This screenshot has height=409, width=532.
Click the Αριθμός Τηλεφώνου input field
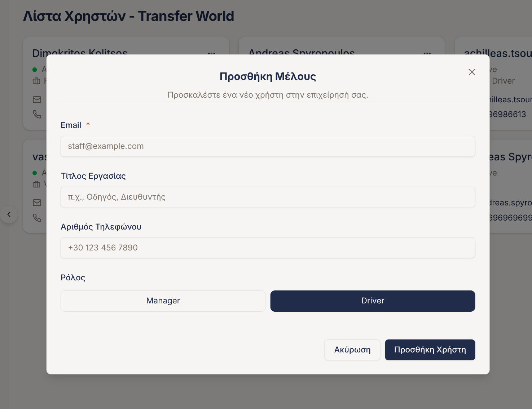[268, 248]
